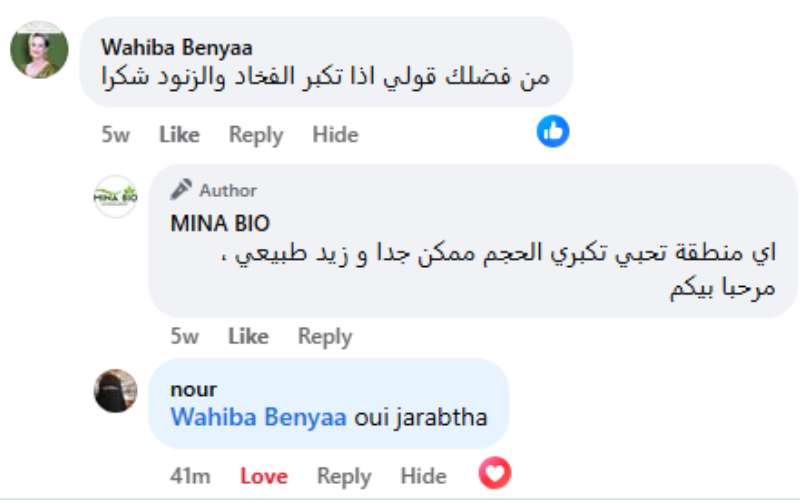Like MINA BIO's reply
The image size is (800, 500).
(248, 337)
